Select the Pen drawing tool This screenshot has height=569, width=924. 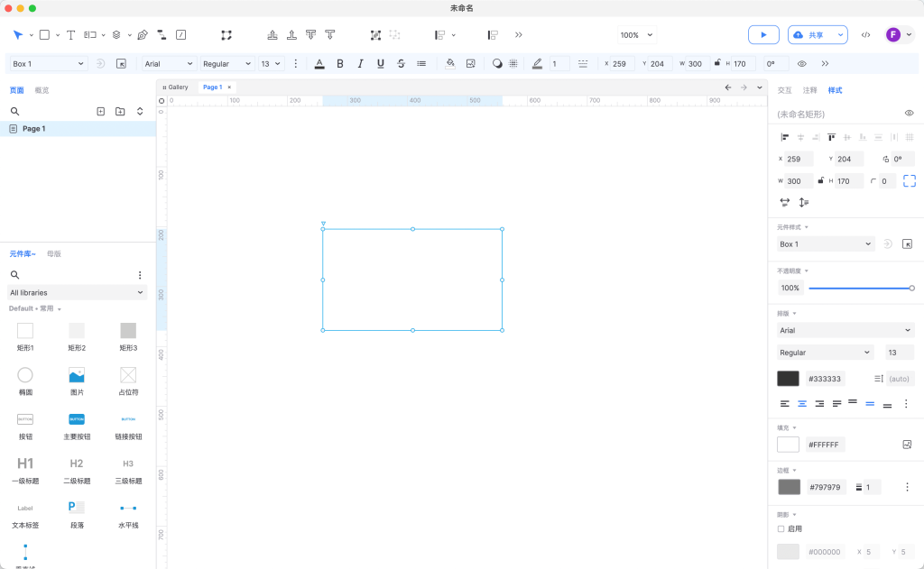pos(142,35)
